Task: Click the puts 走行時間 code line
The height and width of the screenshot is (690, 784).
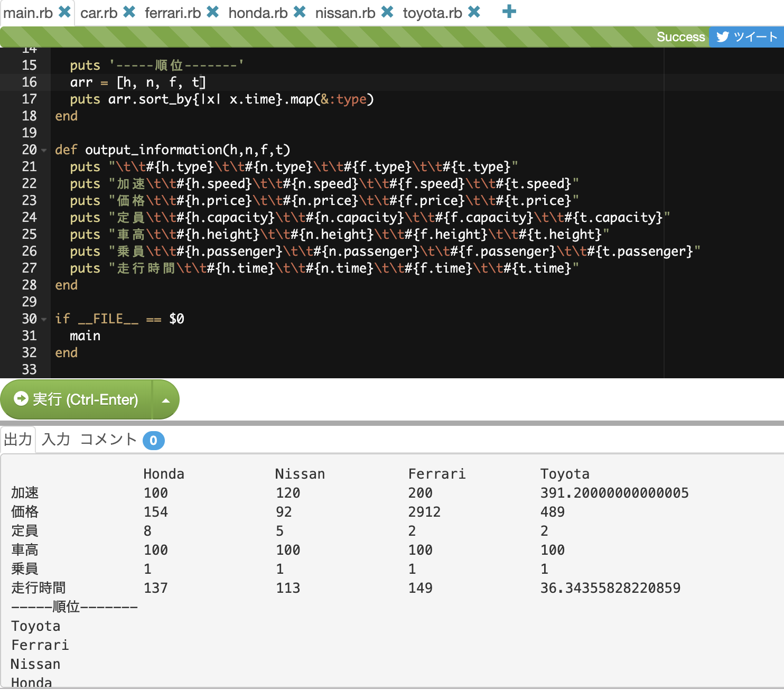Action: click(324, 268)
